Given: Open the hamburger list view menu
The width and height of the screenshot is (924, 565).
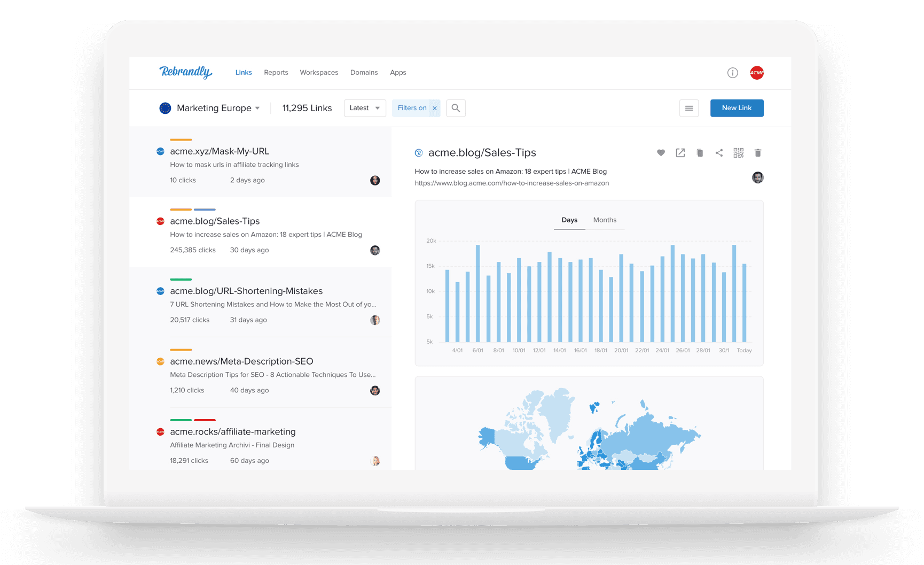Looking at the screenshot, I should (689, 108).
